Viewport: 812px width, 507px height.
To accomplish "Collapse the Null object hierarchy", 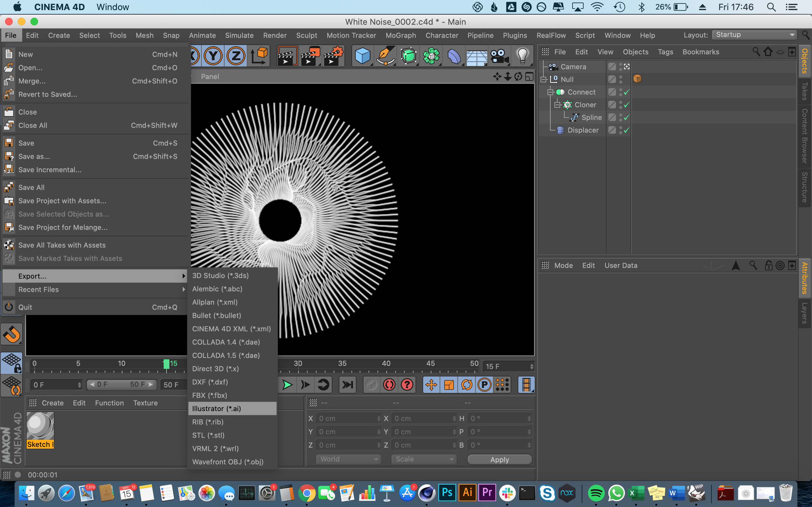I will pyautogui.click(x=544, y=80).
